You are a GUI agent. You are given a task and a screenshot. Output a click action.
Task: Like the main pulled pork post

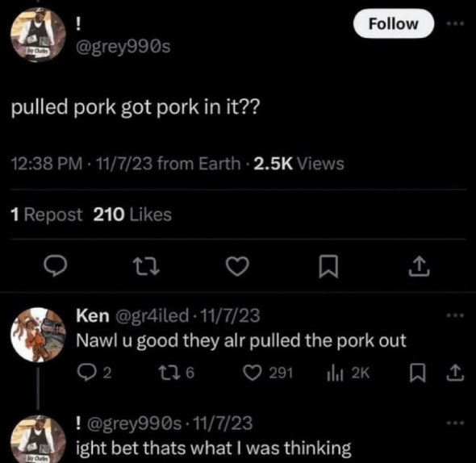click(237, 266)
